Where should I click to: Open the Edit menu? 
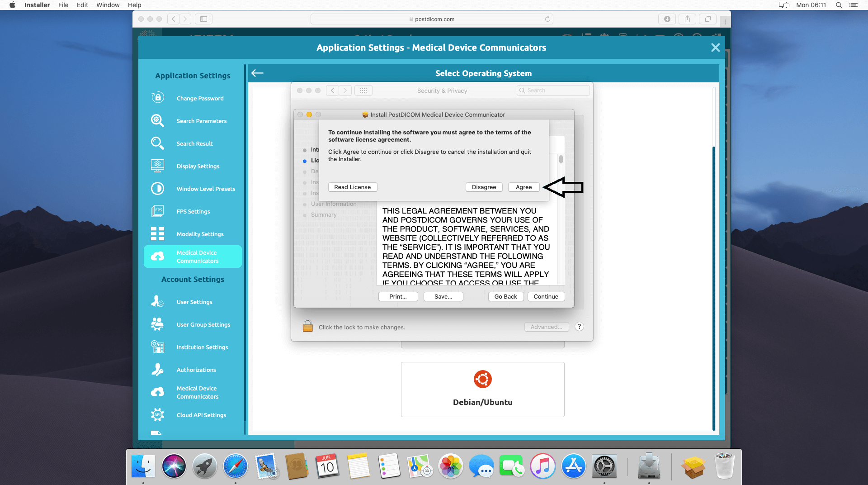tap(82, 5)
